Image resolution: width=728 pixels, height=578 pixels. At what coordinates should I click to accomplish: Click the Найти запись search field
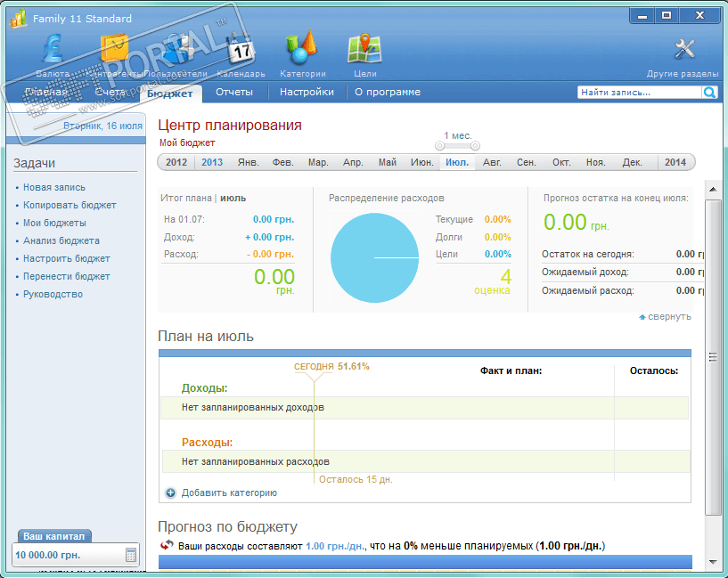point(640,93)
